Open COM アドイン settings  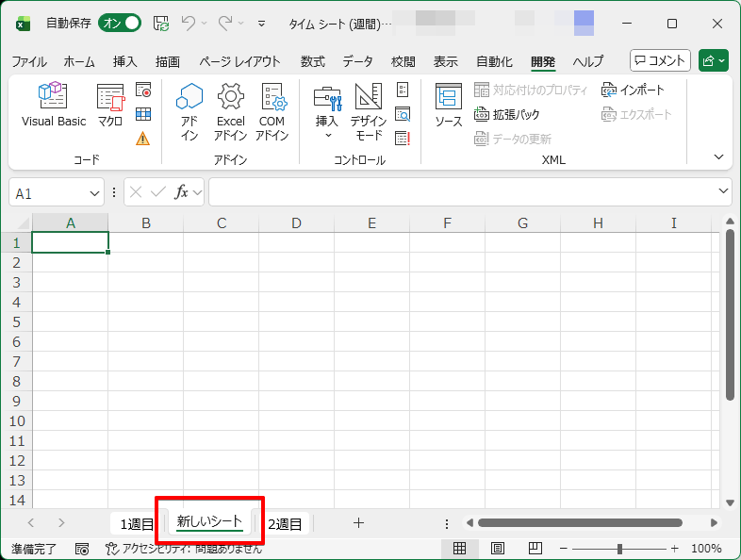tap(272, 111)
